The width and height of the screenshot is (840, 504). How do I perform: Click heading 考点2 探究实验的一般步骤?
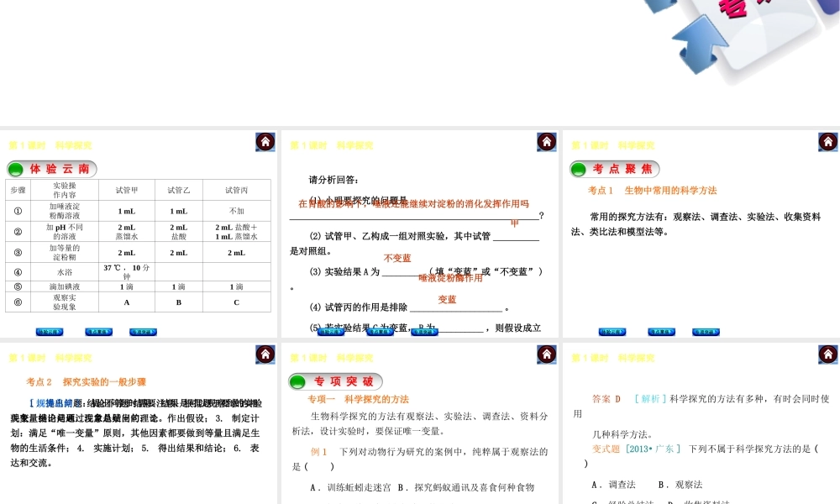(x=87, y=382)
